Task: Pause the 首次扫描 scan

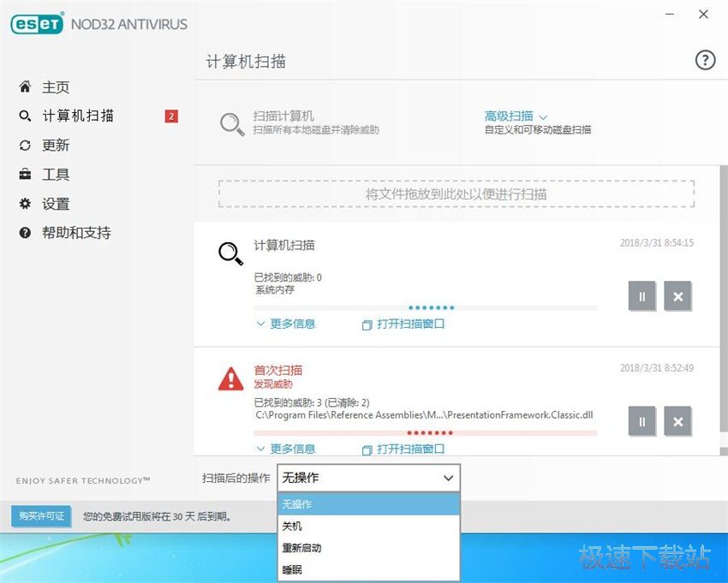Action: [x=642, y=421]
